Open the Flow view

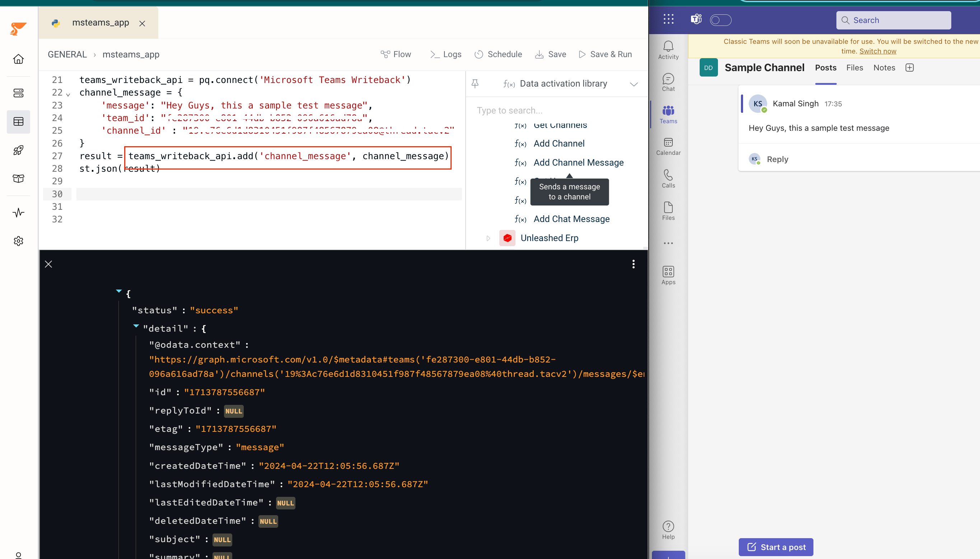point(396,55)
